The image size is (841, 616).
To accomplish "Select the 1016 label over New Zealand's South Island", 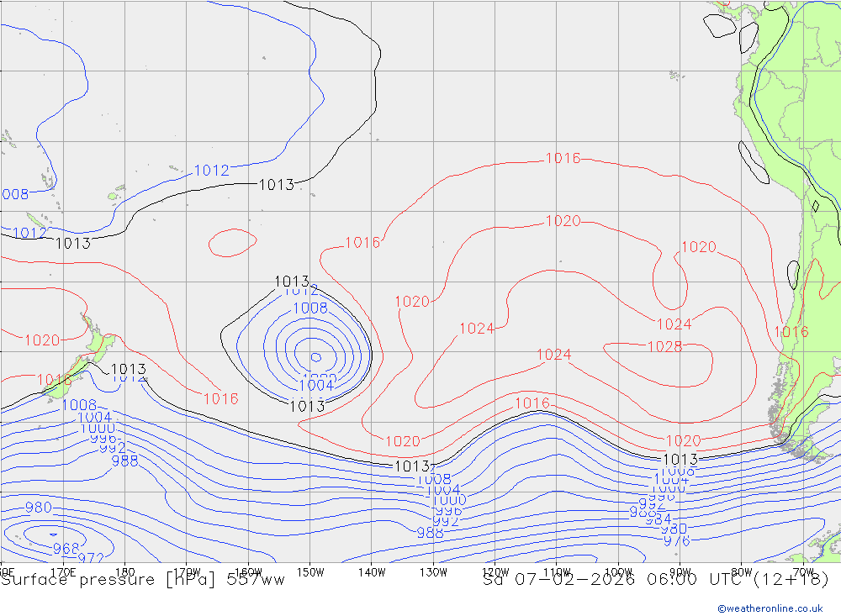I will coord(54,380).
